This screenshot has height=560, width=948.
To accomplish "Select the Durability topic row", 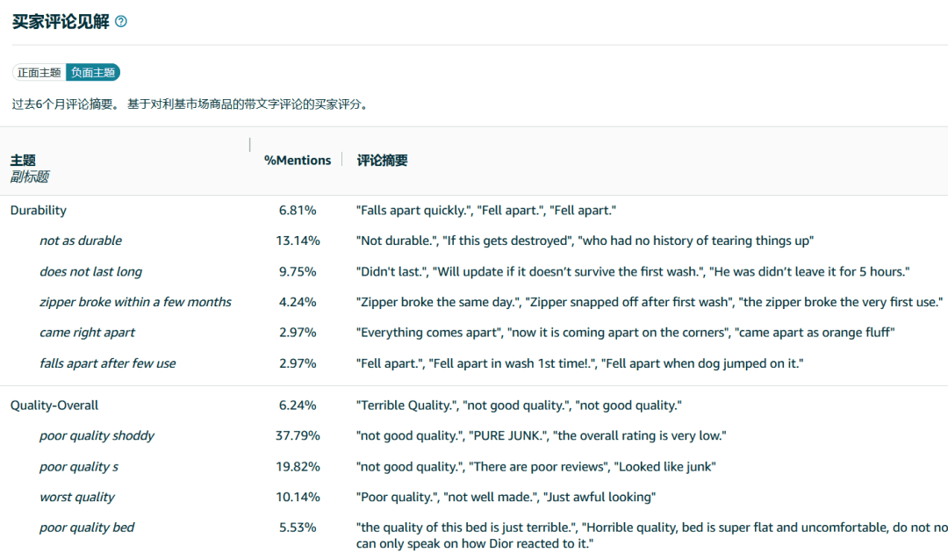I will (x=38, y=211).
